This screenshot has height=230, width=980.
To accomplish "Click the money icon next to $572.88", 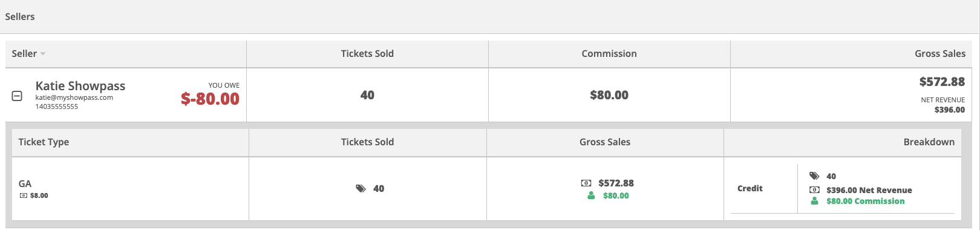I will coord(586,183).
